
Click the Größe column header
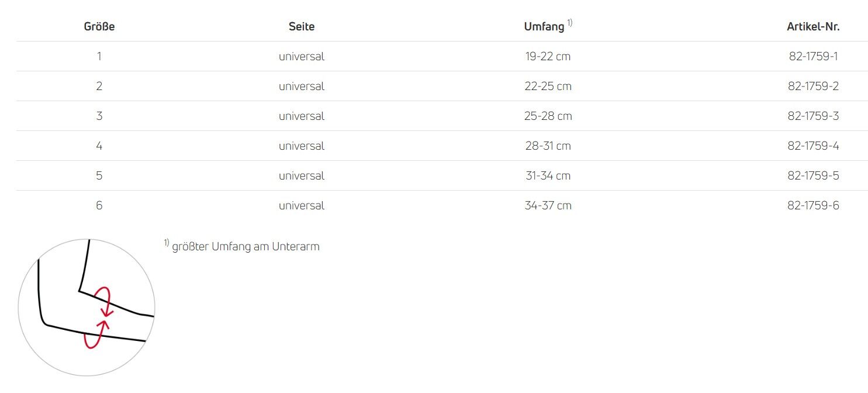click(99, 26)
